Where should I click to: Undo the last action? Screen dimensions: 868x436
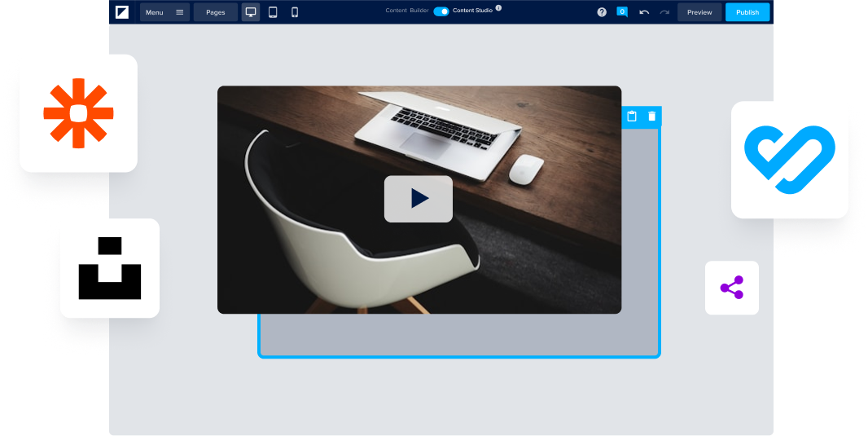coord(644,12)
